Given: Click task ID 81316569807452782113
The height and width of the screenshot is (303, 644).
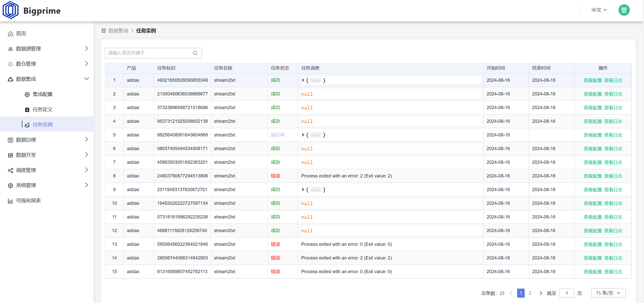Looking at the screenshot, I should point(182,272).
